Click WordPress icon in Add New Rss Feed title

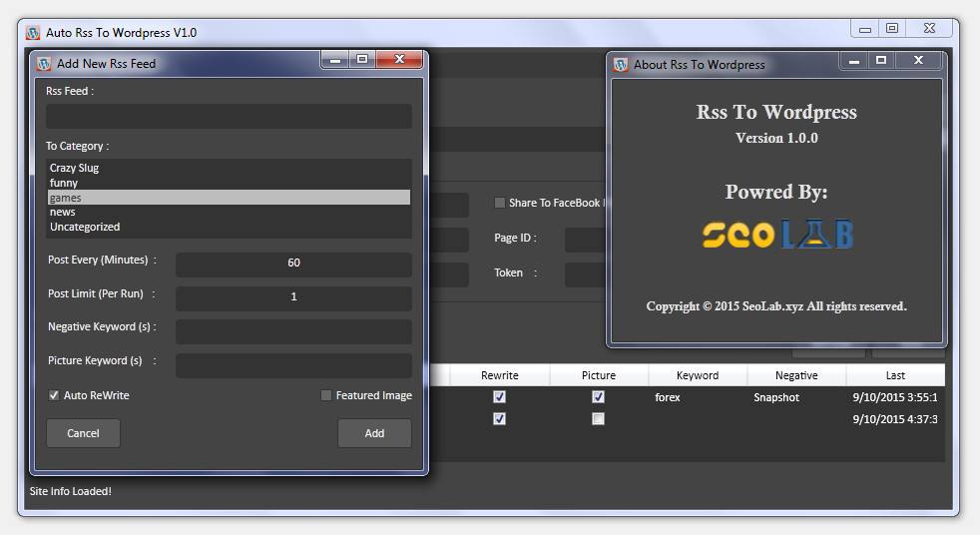[44, 64]
